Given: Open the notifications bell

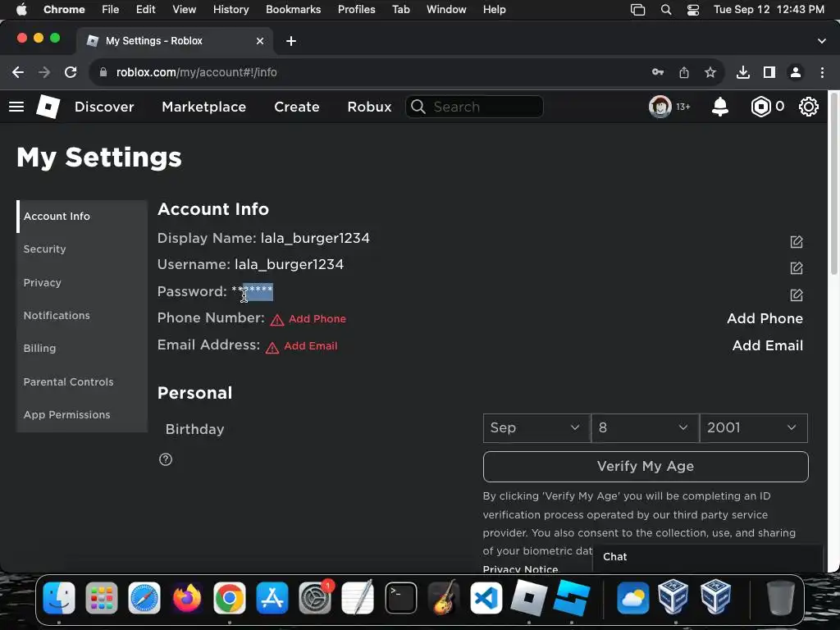Looking at the screenshot, I should (x=720, y=107).
